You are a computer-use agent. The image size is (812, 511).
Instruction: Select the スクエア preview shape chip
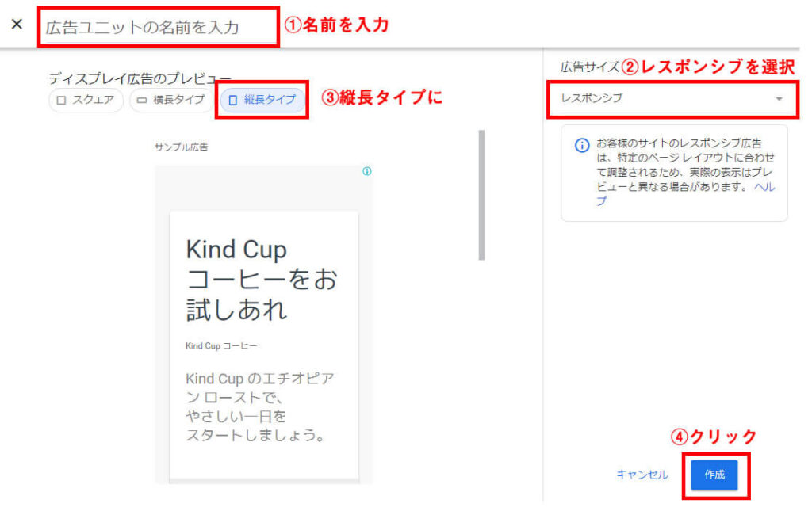[86, 101]
